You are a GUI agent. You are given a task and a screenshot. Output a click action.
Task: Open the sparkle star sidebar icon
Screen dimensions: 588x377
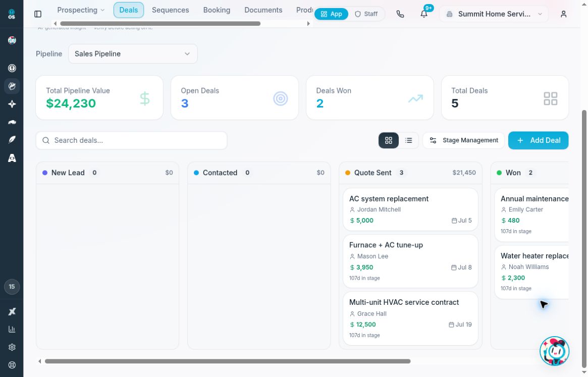click(12, 104)
